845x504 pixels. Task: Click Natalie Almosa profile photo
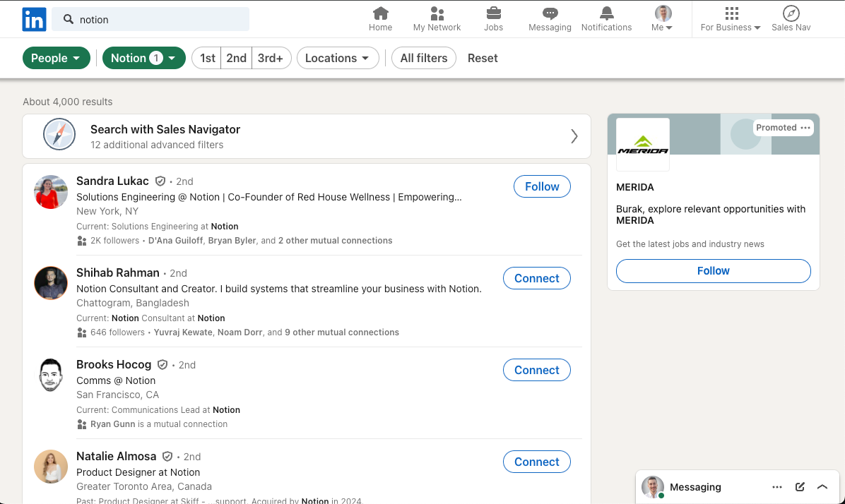point(51,467)
